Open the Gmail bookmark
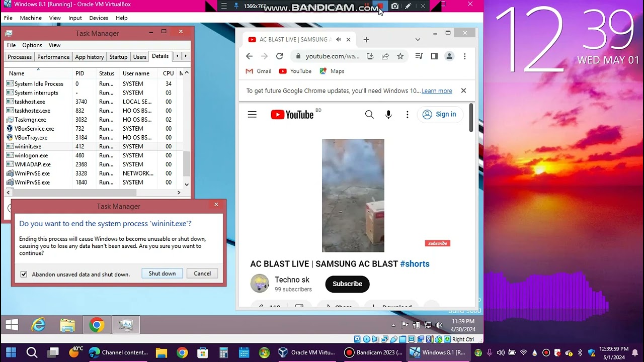This screenshot has width=644, height=362. (259, 71)
